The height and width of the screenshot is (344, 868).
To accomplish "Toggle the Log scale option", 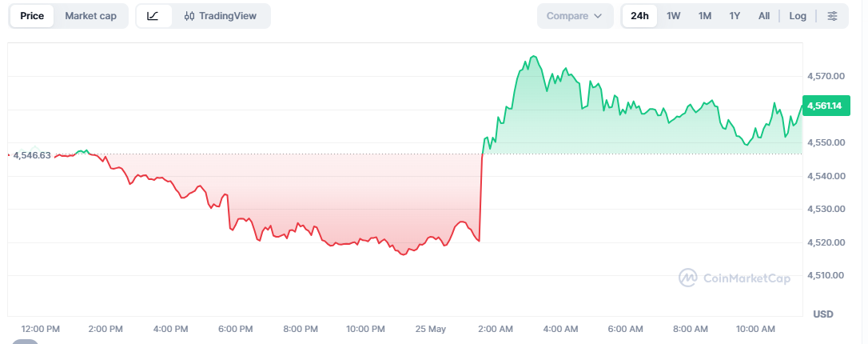I will [x=798, y=16].
